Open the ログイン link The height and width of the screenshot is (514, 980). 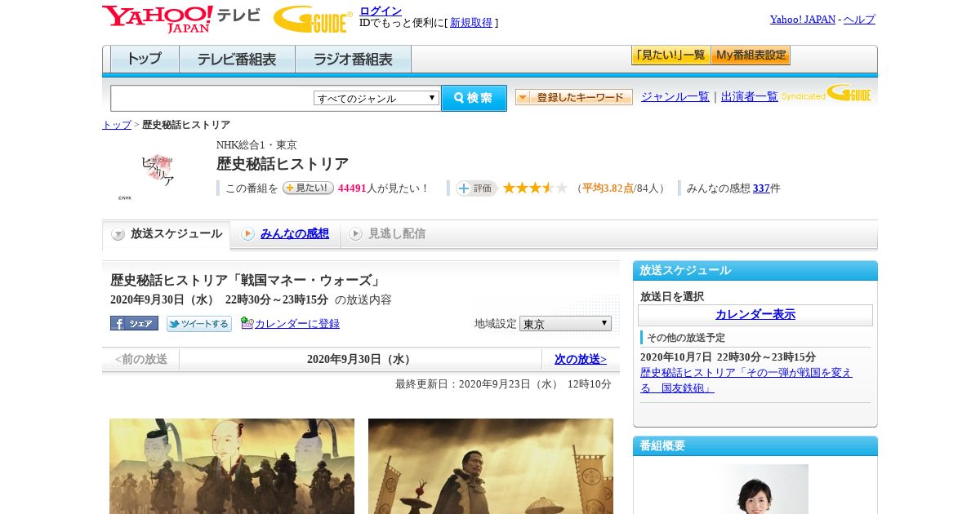(x=381, y=11)
